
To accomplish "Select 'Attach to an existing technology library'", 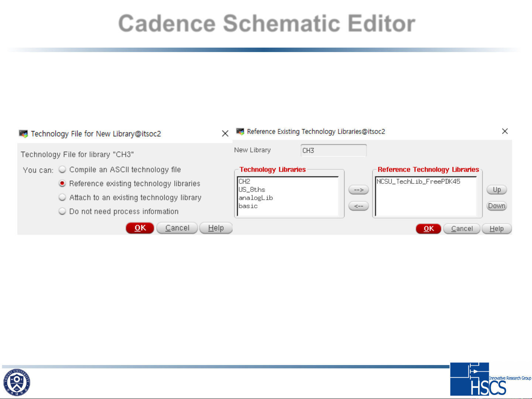I will (62, 197).
